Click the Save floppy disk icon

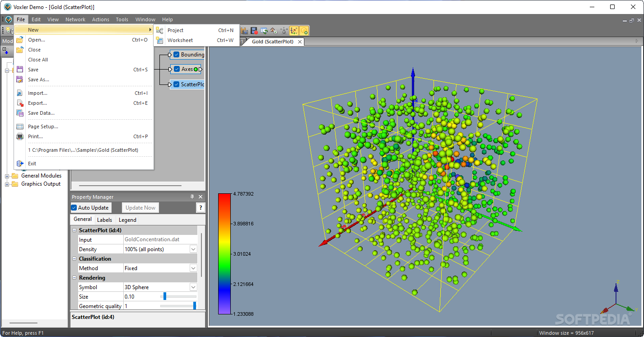click(x=20, y=70)
